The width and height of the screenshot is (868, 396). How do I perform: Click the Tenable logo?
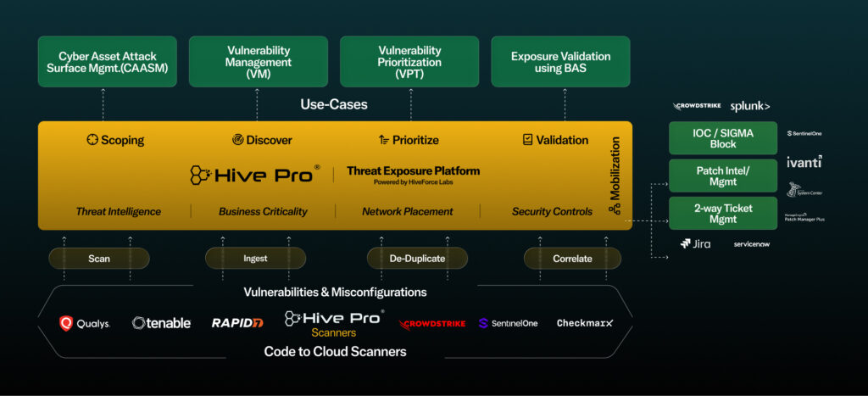pyautogui.click(x=162, y=323)
